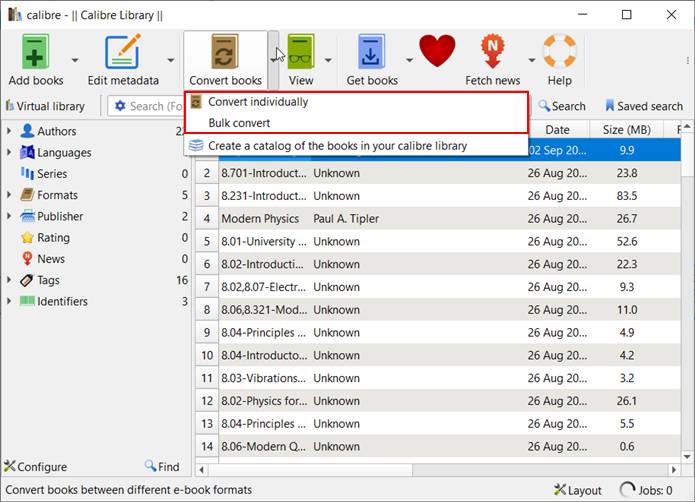Click the horizontal scrollbar left arrow
The height and width of the screenshot is (502, 695).
[x=202, y=469]
